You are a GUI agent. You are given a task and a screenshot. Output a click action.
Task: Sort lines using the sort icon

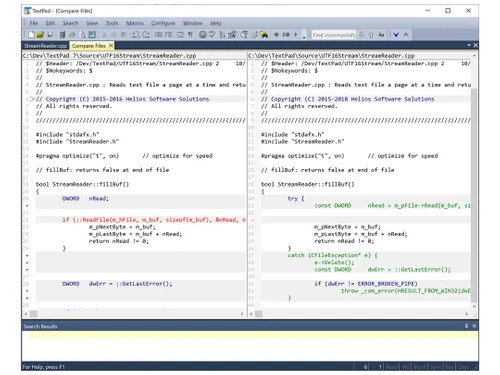point(222,35)
